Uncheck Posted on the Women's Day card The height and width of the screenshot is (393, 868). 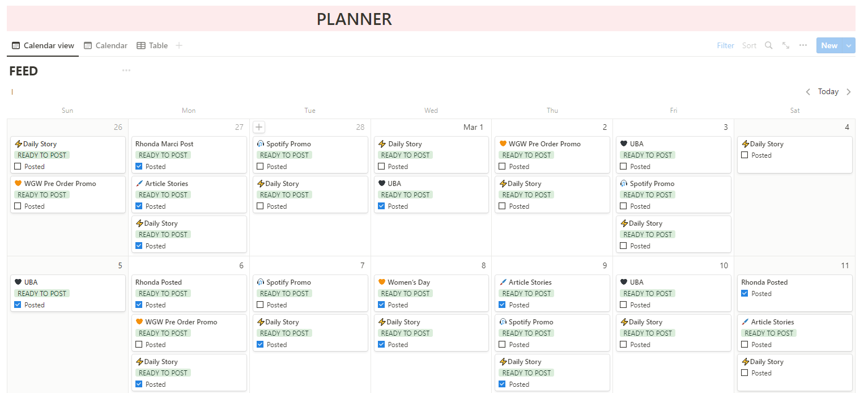point(381,305)
